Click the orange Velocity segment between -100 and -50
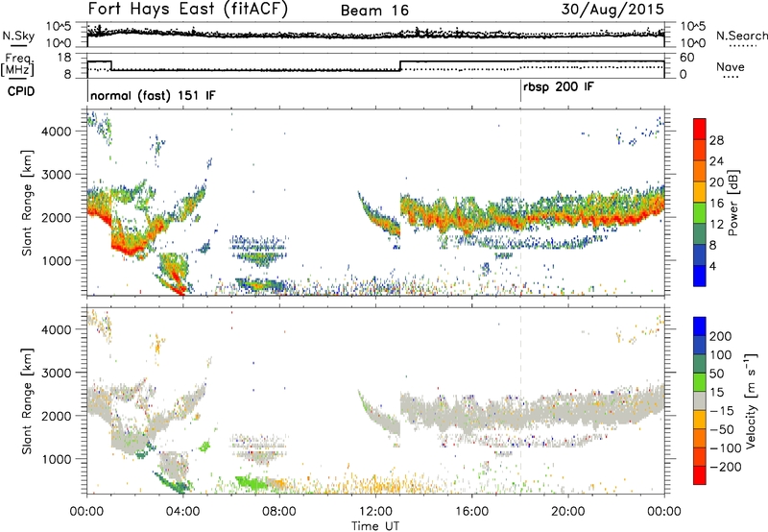The width and height of the screenshot is (768, 532). 700,438
